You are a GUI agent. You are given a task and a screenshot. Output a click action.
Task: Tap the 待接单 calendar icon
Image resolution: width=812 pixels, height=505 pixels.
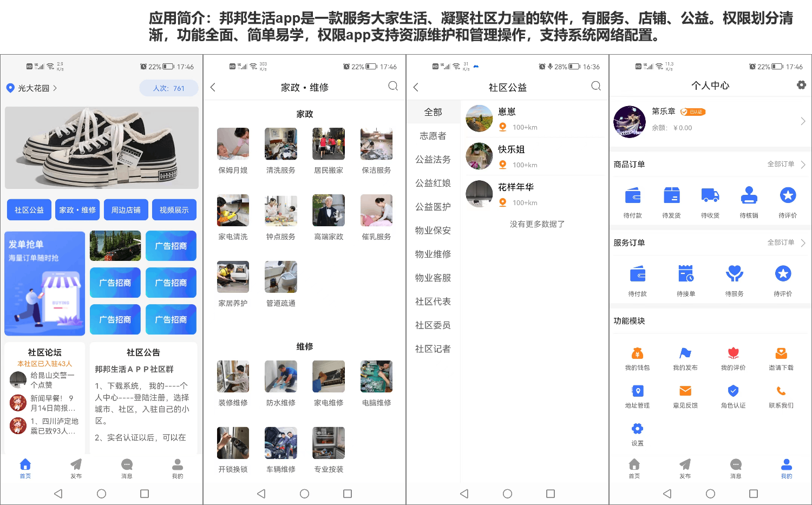pyautogui.click(x=686, y=274)
